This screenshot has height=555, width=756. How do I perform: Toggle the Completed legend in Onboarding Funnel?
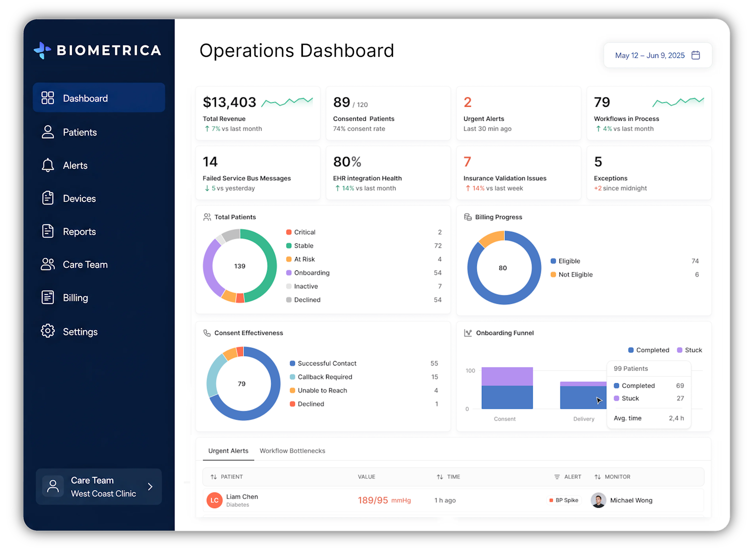coord(649,350)
